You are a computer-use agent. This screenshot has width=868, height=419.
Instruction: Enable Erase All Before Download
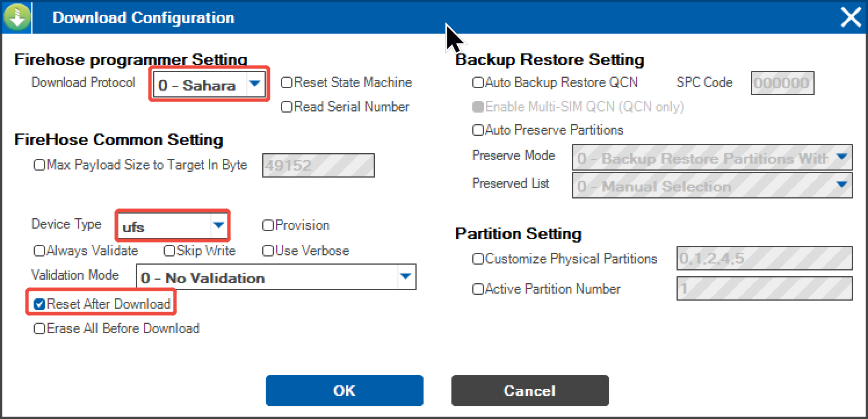(x=39, y=329)
